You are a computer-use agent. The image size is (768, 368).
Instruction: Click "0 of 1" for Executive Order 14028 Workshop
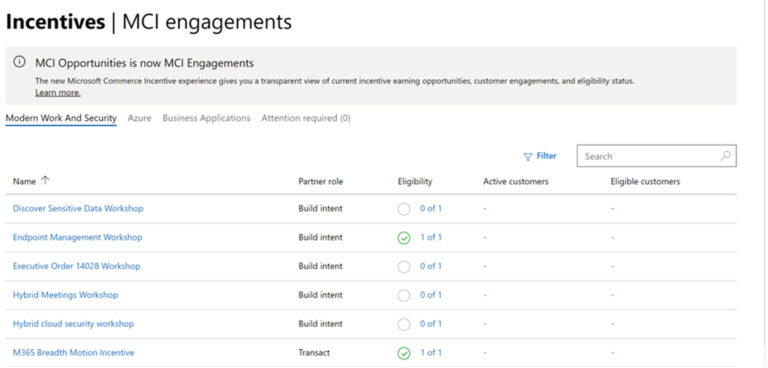coord(431,266)
